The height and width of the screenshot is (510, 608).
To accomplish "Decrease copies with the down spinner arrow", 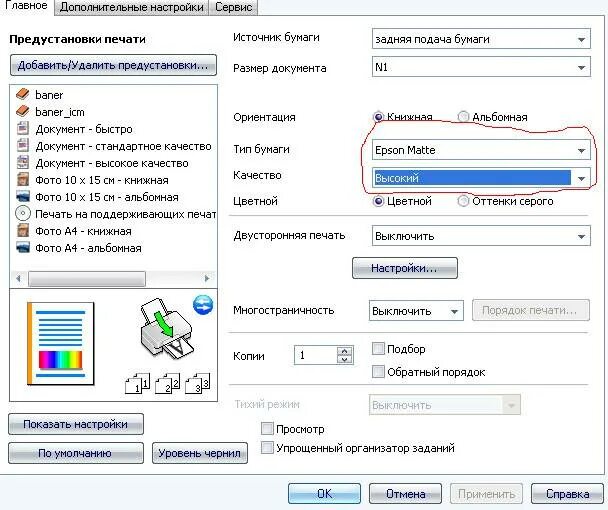I will click(345, 360).
